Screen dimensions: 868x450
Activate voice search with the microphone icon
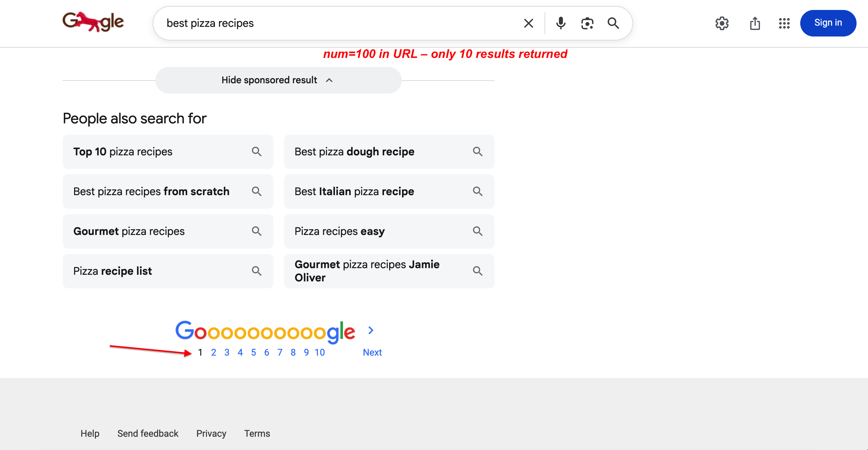pyautogui.click(x=560, y=23)
